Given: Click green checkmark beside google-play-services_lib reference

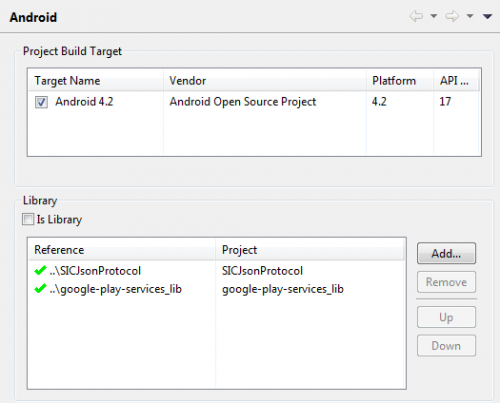Looking at the screenshot, I should click(x=40, y=288).
